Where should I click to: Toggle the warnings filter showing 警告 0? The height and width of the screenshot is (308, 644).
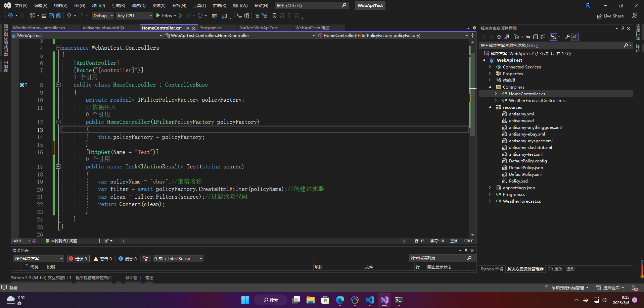coord(103,259)
